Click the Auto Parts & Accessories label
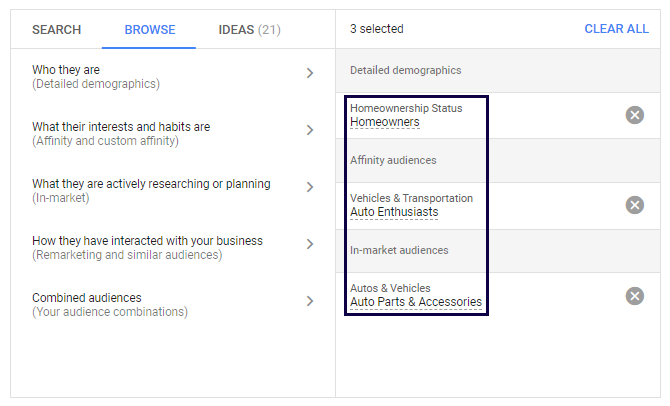 tap(416, 302)
